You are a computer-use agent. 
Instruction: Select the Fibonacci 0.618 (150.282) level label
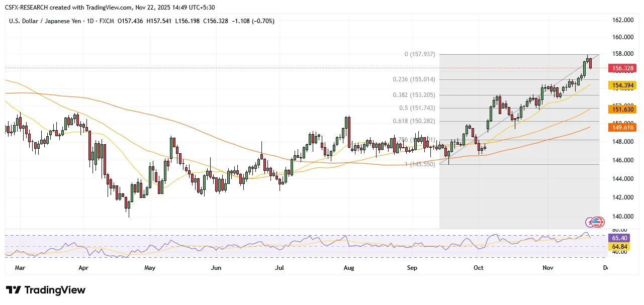pyautogui.click(x=414, y=121)
